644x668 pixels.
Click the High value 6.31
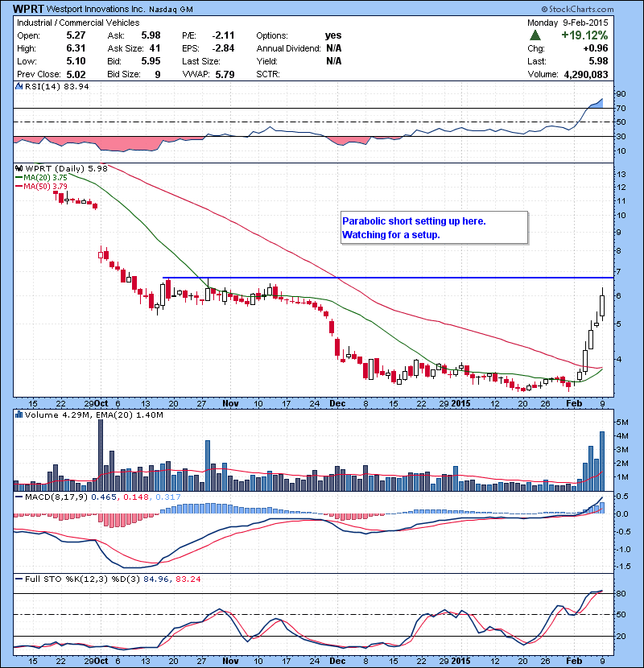[76, 48]
